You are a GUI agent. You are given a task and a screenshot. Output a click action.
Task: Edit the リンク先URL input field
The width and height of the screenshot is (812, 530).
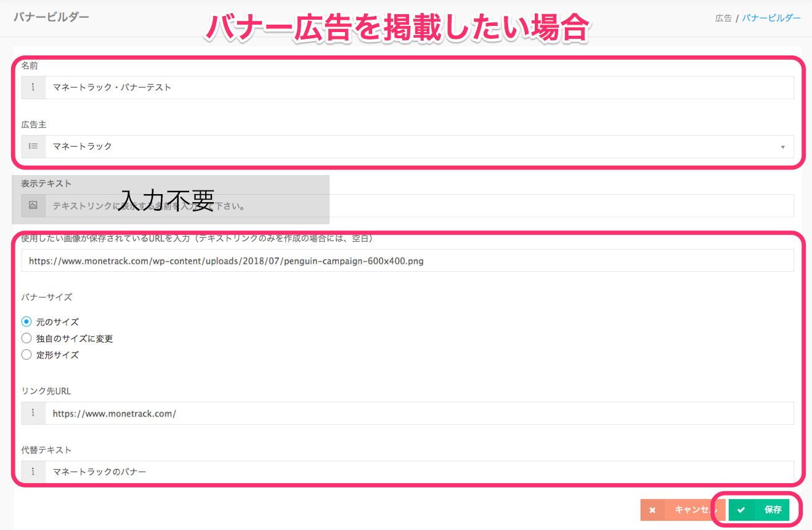click(x=420, y=414)
